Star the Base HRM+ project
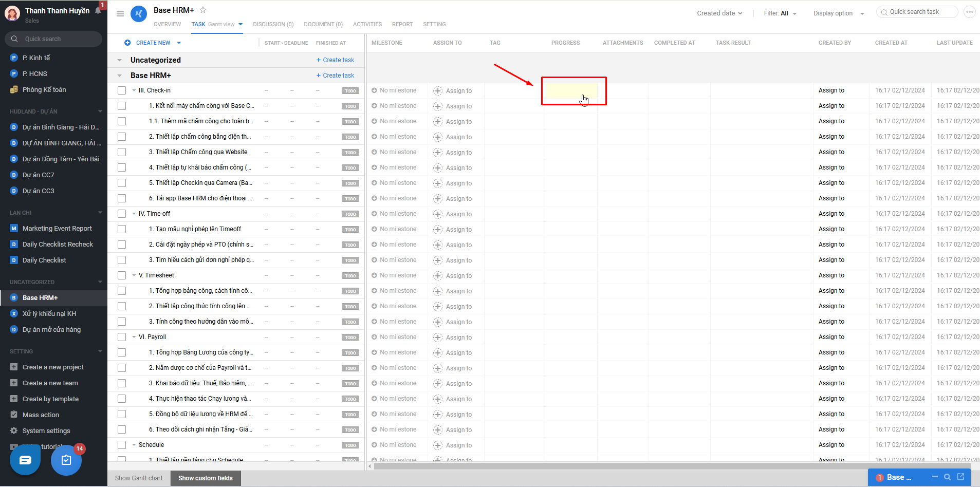The width and height of the screenshot is (980, 487). (x=203, y=10)
